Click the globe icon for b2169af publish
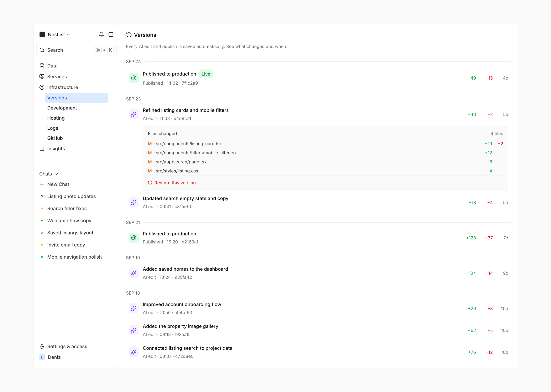This screenshot has height=392, width=551. coord(134,238)
